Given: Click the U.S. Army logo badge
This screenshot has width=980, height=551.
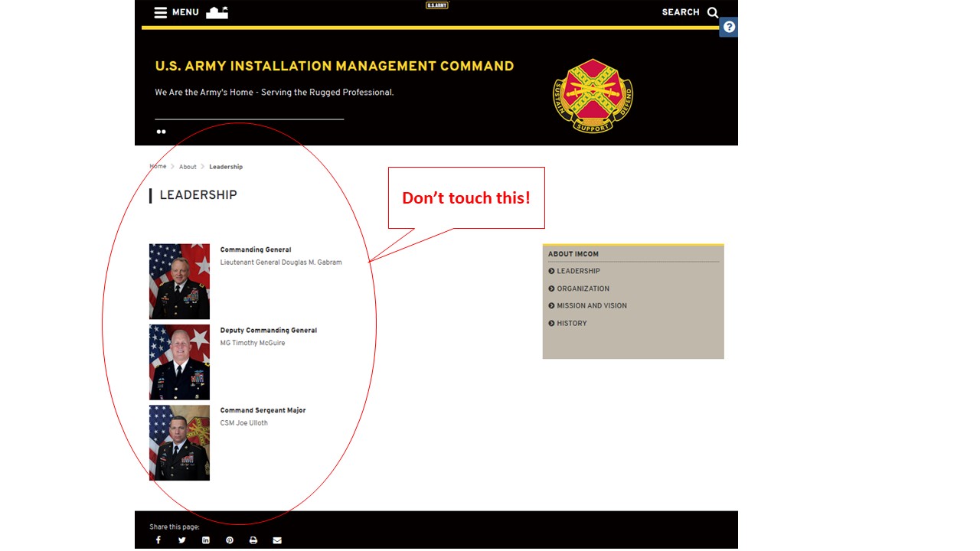Looking at the screenshot, I should point(436,5).
